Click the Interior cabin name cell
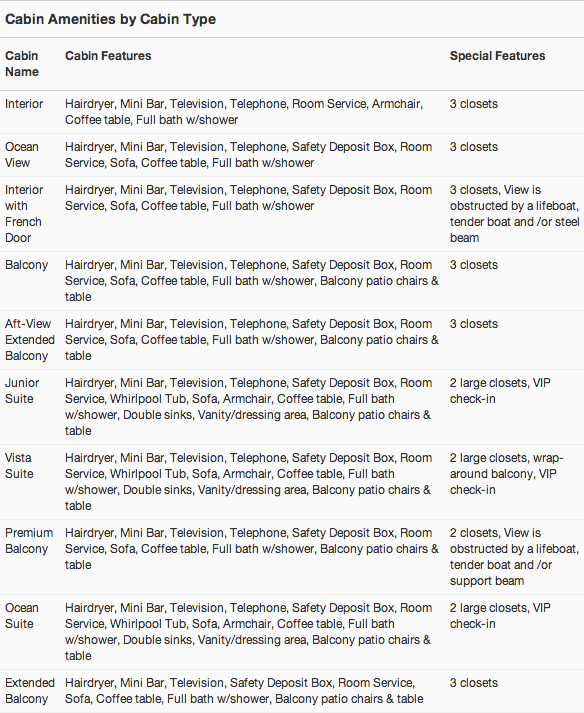The height and width of the screenshot is (713, 584). tap(24, 104)
